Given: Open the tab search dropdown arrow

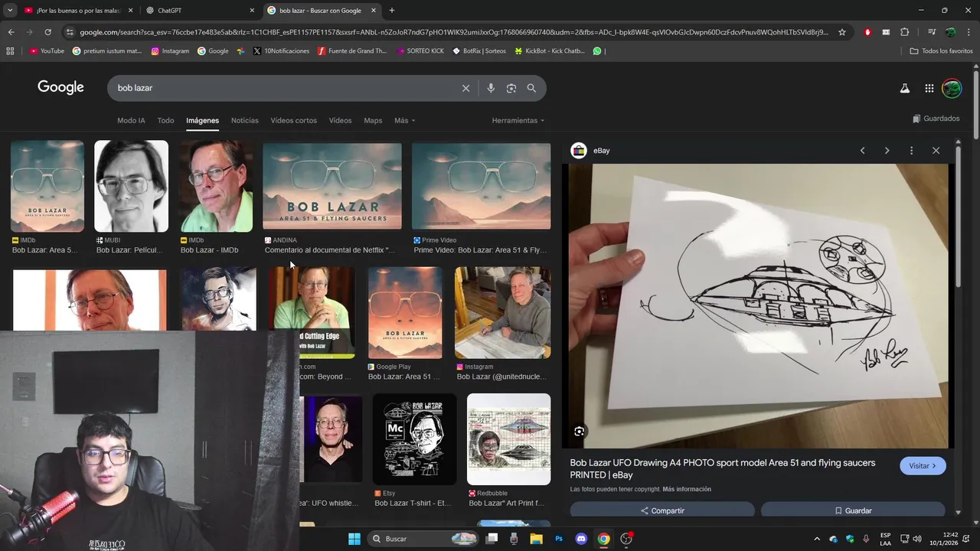Looking at the screenshot, I should 10,11.
